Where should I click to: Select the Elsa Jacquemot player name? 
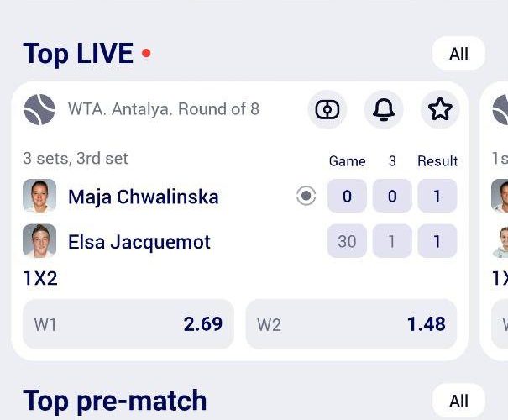coord(139,242)
